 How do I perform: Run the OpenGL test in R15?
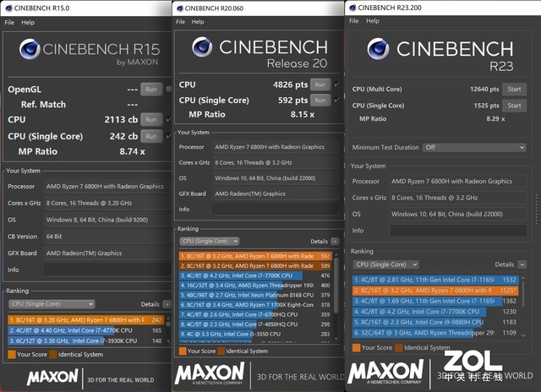pos(151,90)
